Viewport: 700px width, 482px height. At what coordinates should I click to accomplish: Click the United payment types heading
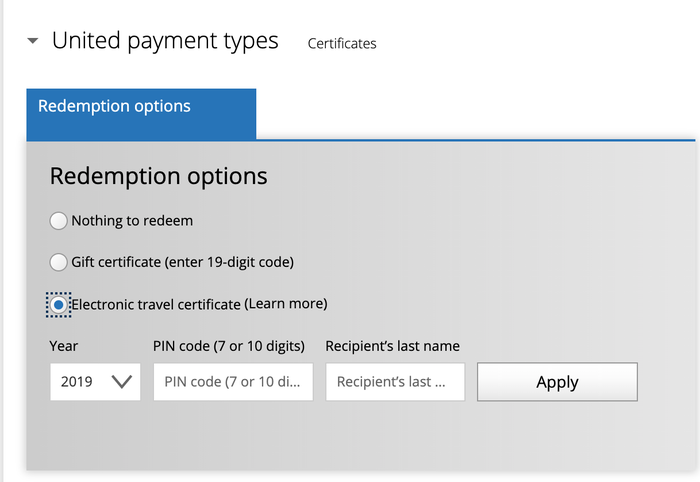click(x=165, y=41)
